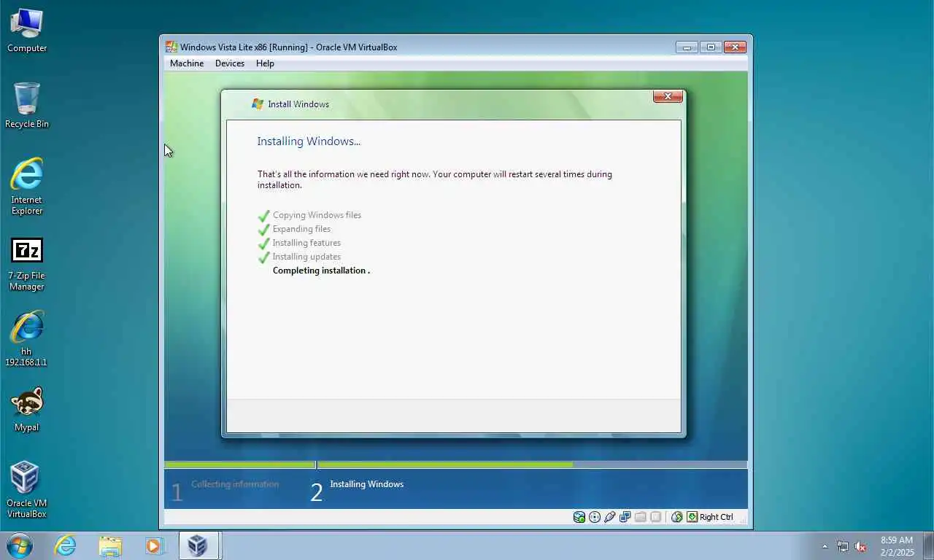Click the VirtualBox logo in the window title bar

tap(171, 47)
